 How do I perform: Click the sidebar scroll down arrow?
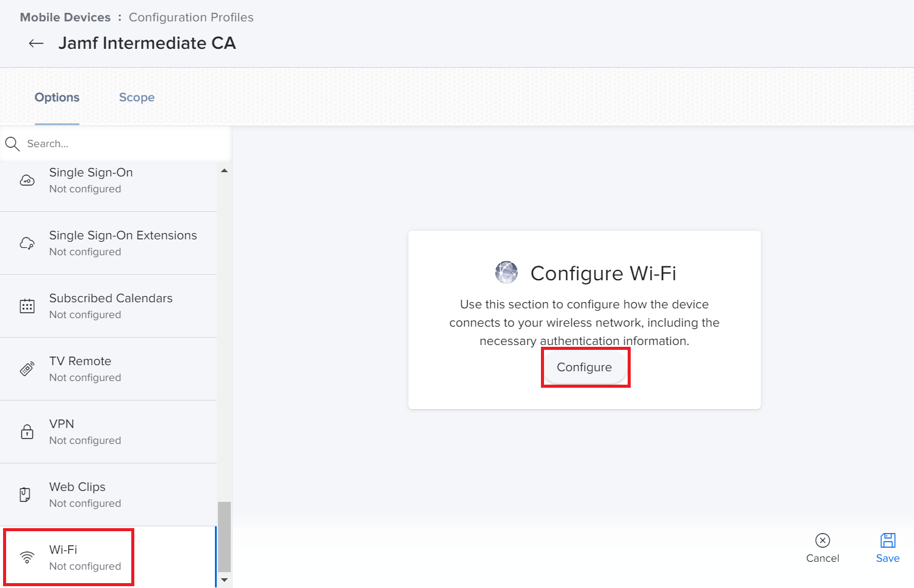pos(224,580)
